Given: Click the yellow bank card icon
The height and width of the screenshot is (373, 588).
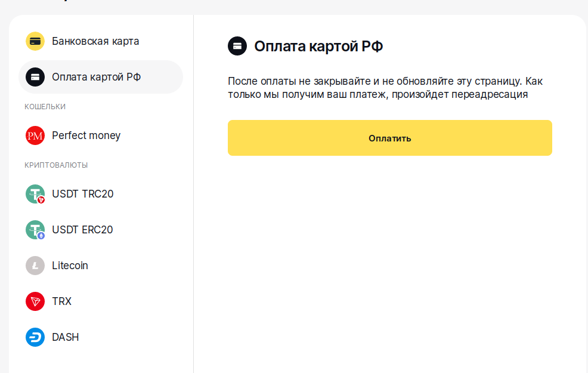Looking at the screenshot, I should [x=35, y=41].
